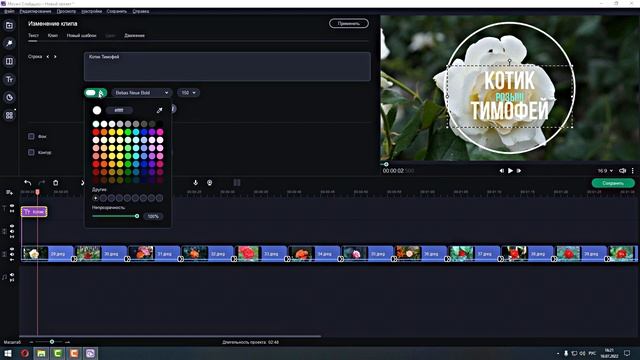Start voice recording with microphone icon
Screen dimensions: 640x360
(196, 182)
